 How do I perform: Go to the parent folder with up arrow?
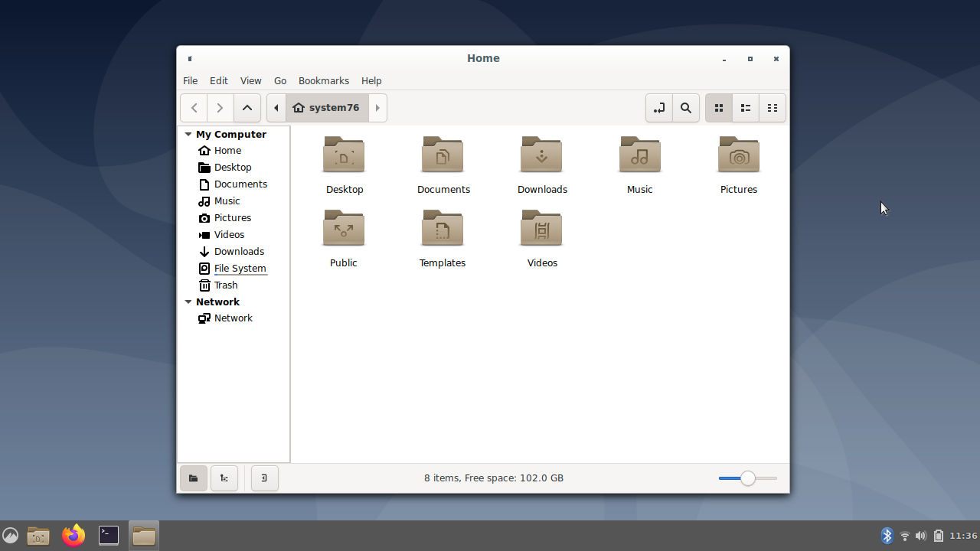click(247, 108)
